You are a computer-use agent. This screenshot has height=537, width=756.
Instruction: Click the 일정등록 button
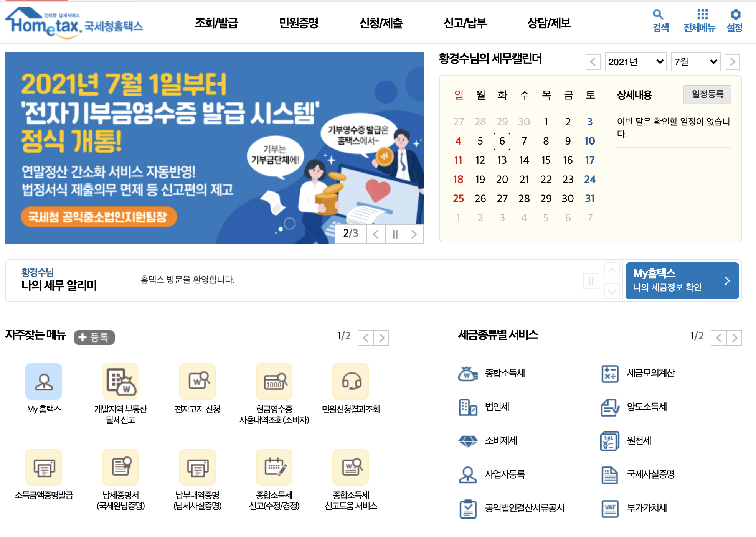point(707,94)
